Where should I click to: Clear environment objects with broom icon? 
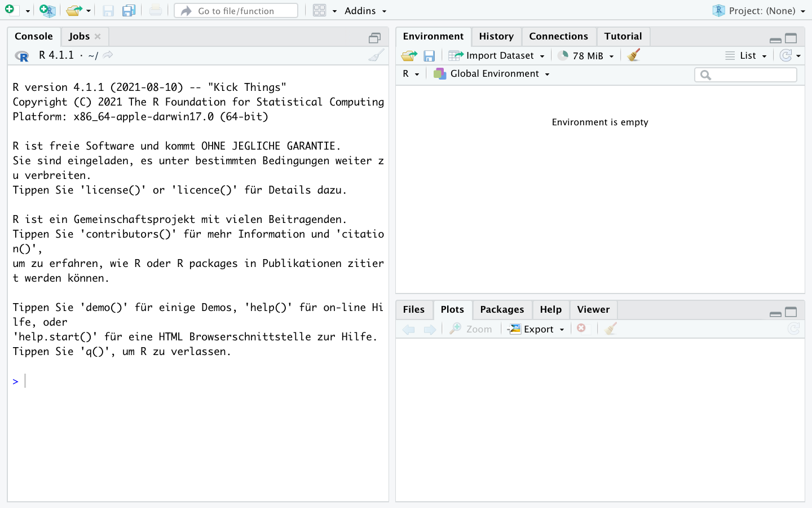634,55
